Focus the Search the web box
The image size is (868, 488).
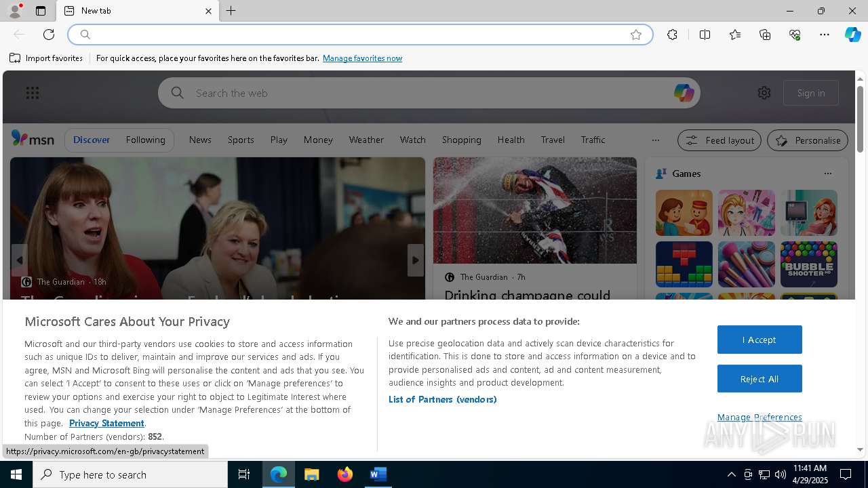(x=429, y=93)
